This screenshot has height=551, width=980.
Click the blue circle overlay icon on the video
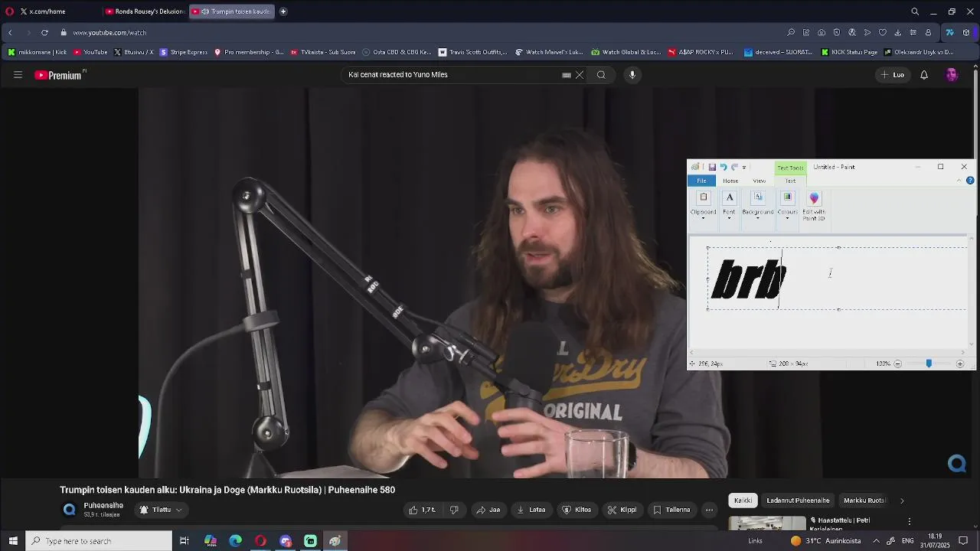pos(957,464)
